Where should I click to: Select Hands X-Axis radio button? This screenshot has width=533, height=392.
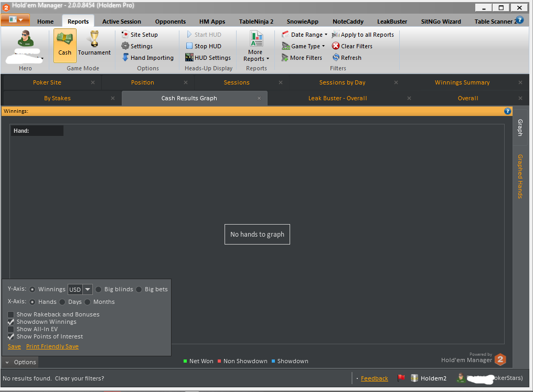[x=33, y=302]
